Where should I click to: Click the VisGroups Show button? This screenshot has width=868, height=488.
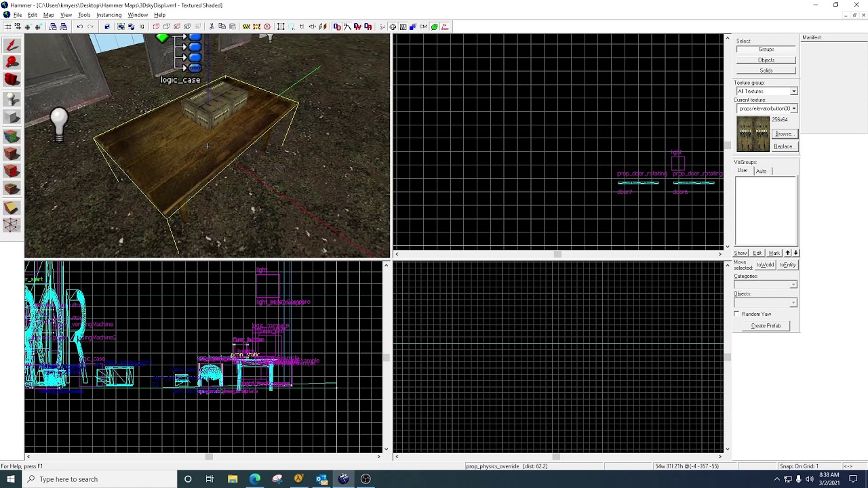[x=741, y=253]
